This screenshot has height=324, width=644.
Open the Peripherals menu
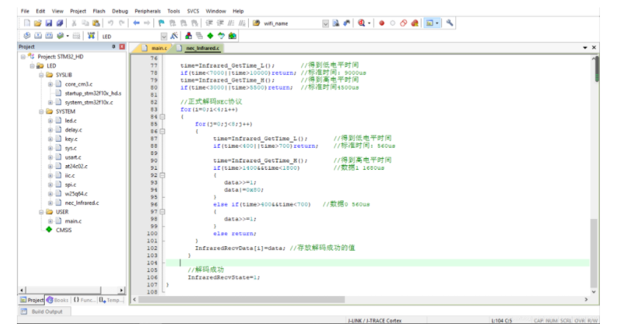tap(148, 11)
